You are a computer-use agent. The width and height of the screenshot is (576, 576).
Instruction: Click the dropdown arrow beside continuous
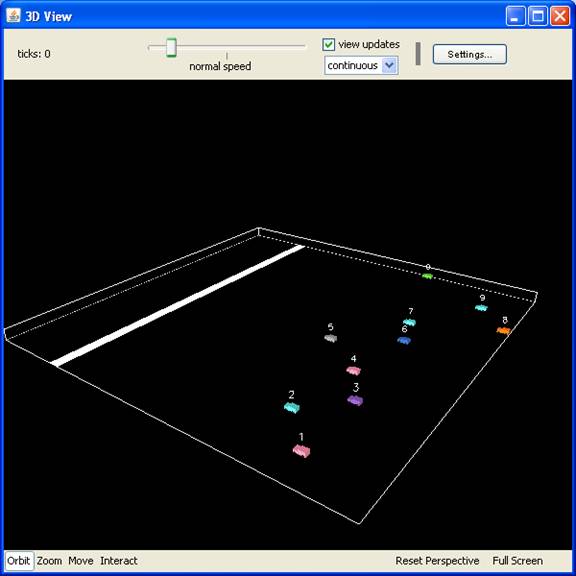[389, 65]
